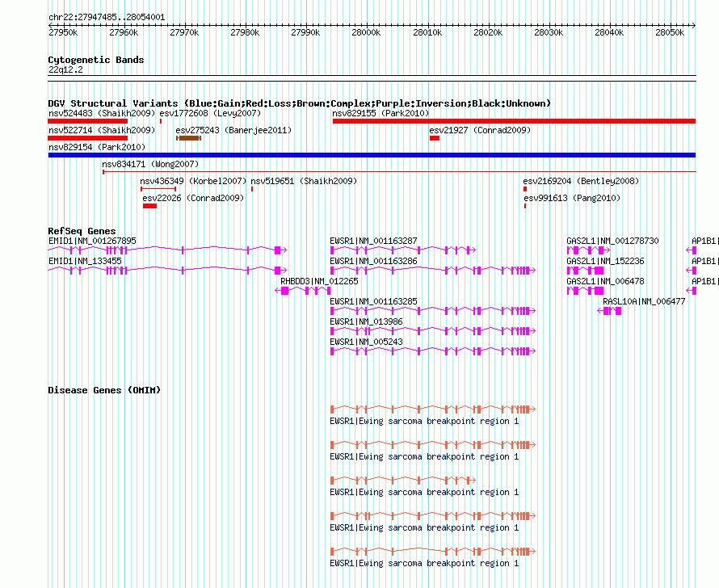The height and width of the screenshot is (588, 719).
Task: Click the EMID1|NM_001267895 transcript label
Action: pyautogui.click(x=92, y=241)
